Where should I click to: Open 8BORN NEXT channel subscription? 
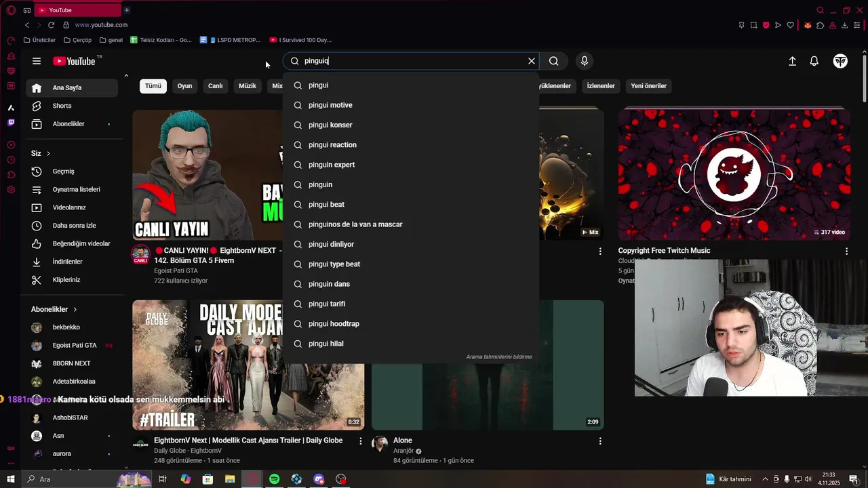72,363
